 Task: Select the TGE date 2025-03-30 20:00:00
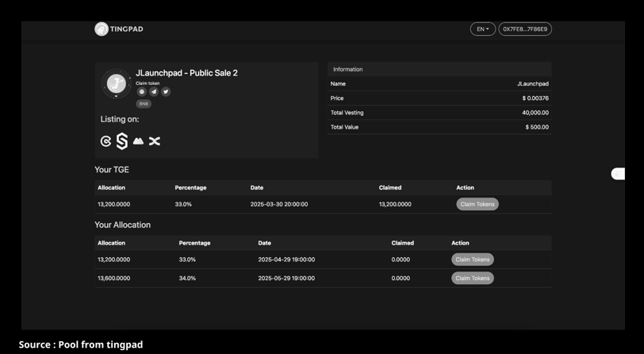point(279,204)
